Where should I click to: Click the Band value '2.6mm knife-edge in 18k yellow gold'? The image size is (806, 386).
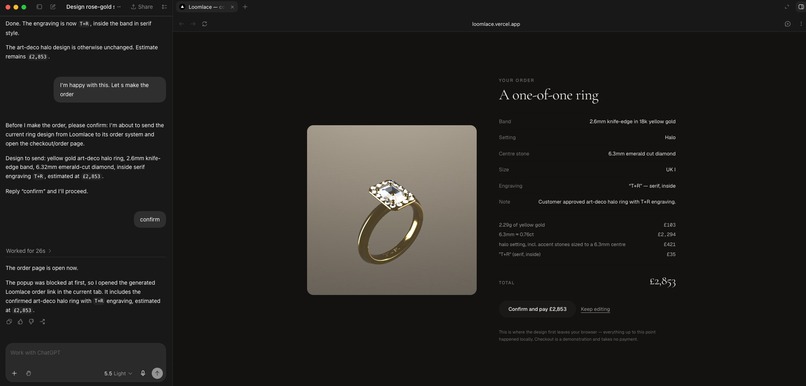click(x=632, y=122)
